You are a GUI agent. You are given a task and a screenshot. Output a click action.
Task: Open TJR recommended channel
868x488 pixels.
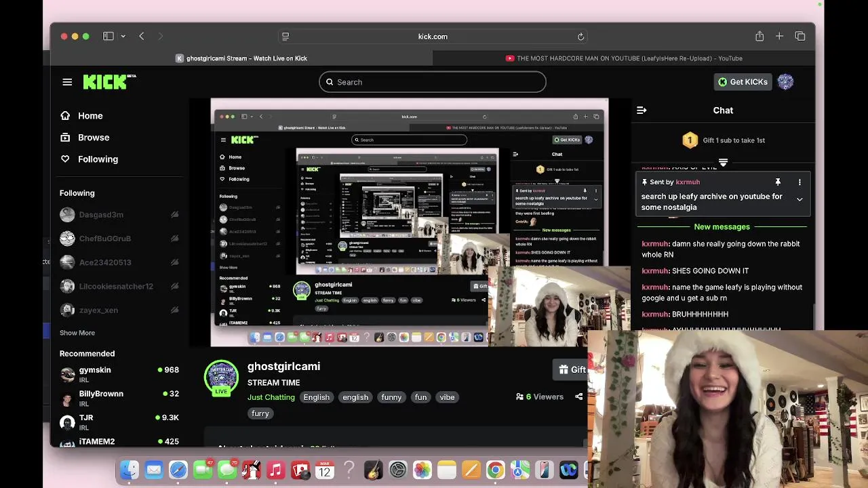click(119, 422)
